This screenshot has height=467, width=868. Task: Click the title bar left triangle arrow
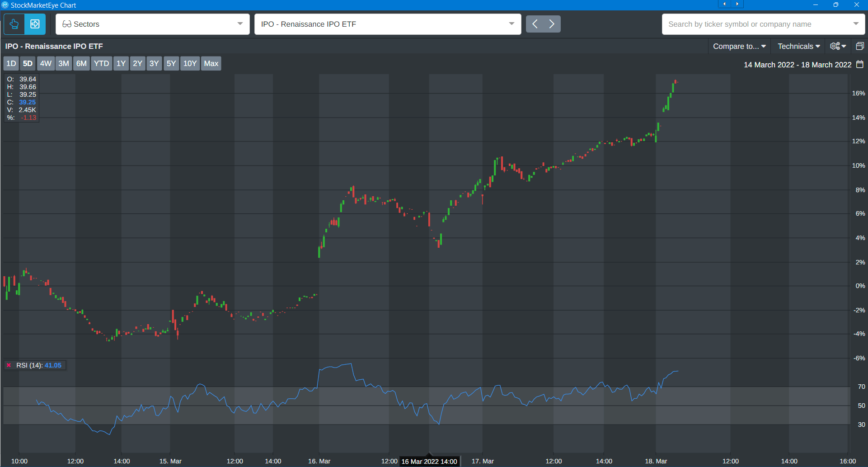[724, 4]
